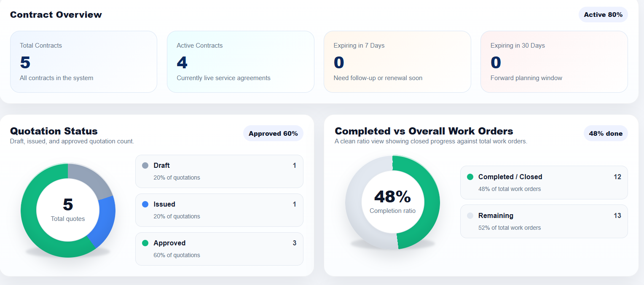644x285 pixels.
Task: Select the Expiring in 30 Days card
Action: point(554,62)
